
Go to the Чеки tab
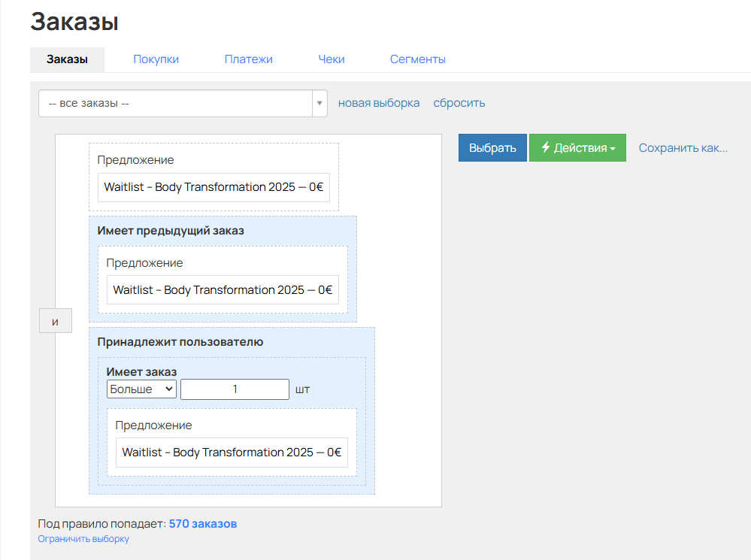tap(331, 59)
